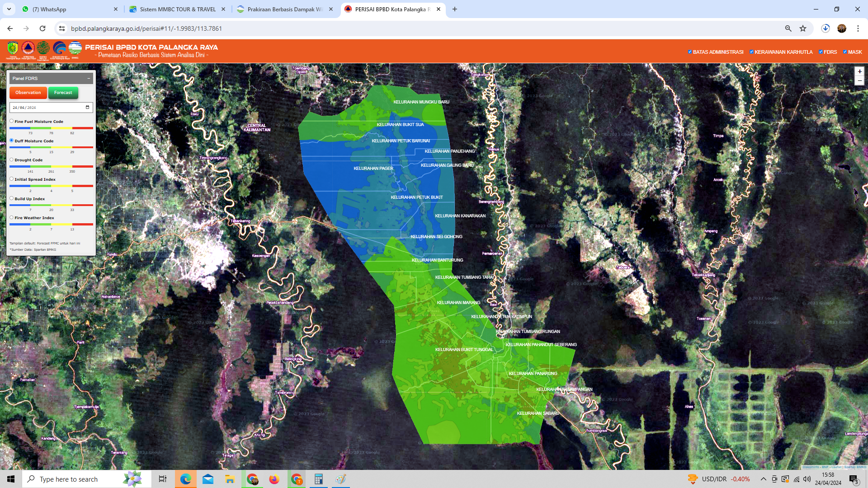Screen dimensions: 868x488
Task: View site information icon in address bar
Action: 62,28
